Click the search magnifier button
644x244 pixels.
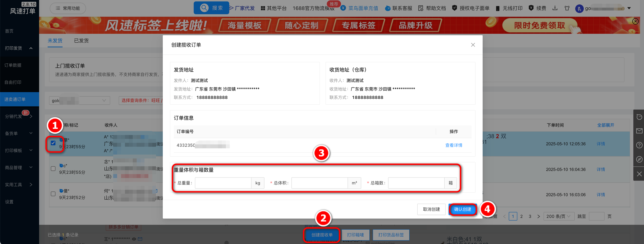point(211,8)
